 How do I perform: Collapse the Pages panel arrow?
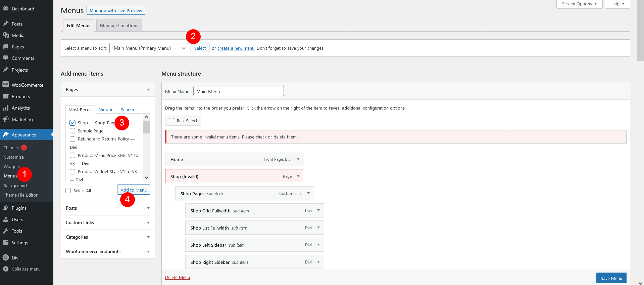[x=148, y=89]
